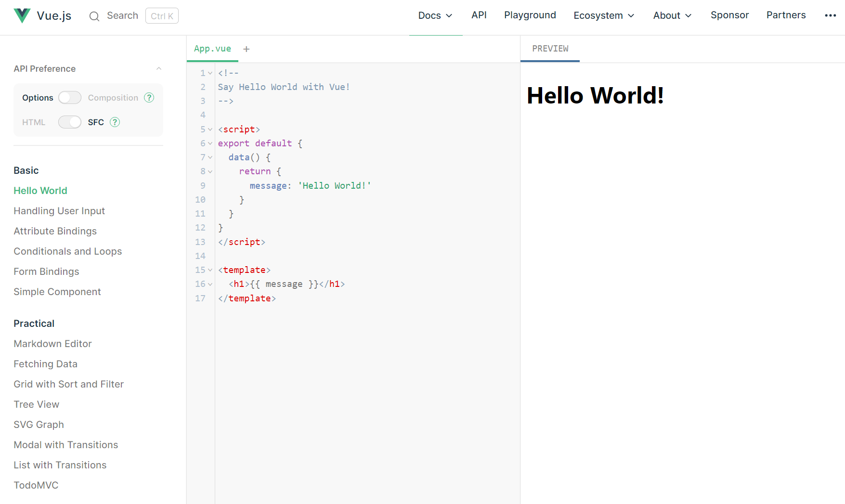Open the extra menu ellipsis icon

830,15
